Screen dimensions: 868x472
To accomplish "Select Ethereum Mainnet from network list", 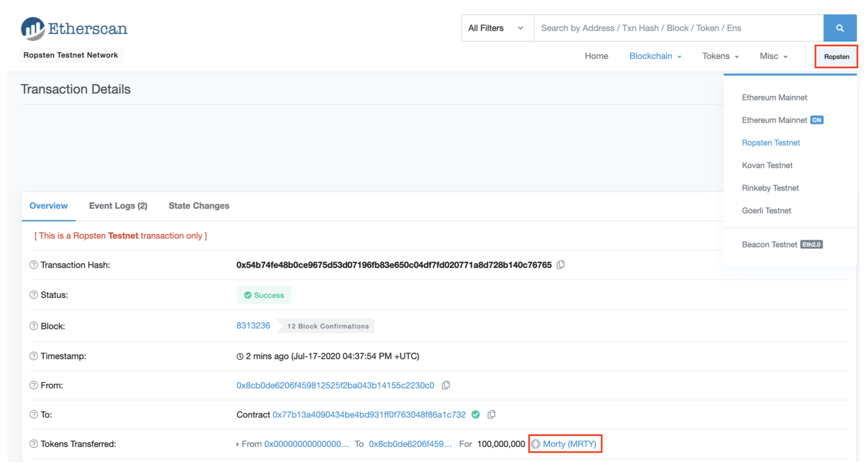I will pyautogui.click(x=775, y=97).
